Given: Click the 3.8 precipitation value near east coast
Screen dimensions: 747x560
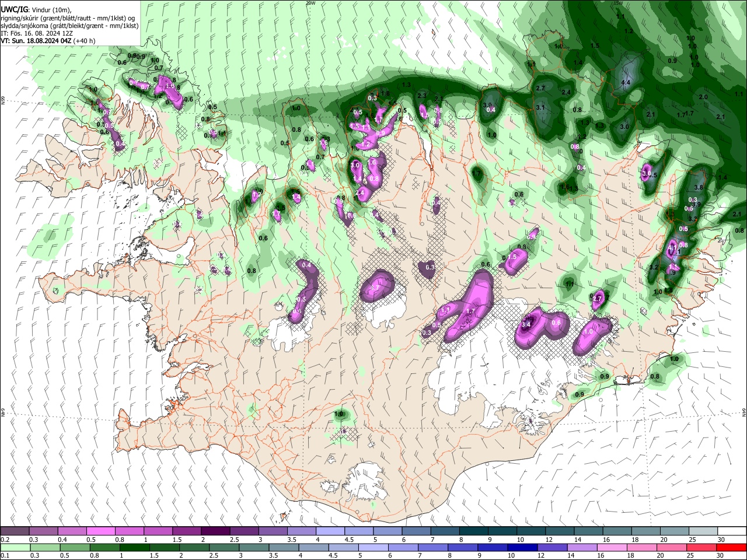Looking at the screenshot, I should tap(699, 187).
